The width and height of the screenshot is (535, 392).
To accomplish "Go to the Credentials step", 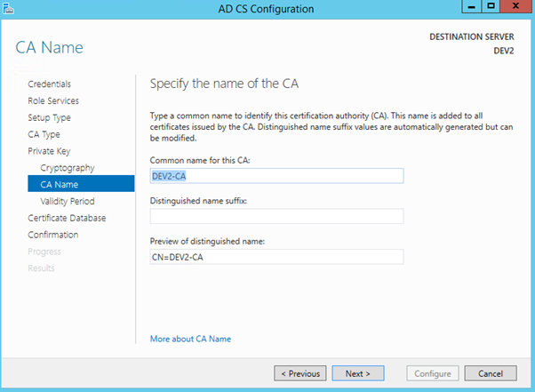I will (49, 84).
